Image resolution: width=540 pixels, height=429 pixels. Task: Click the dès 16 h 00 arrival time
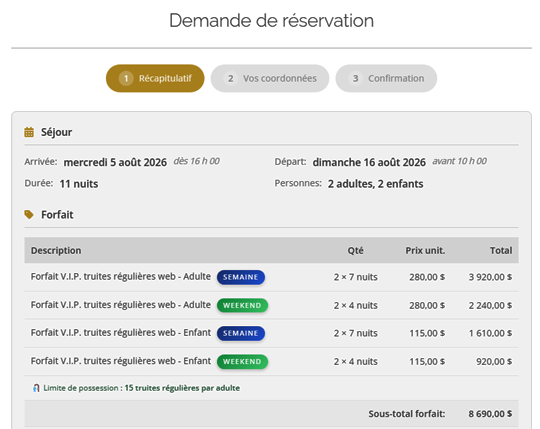click(x=196, y=161)
